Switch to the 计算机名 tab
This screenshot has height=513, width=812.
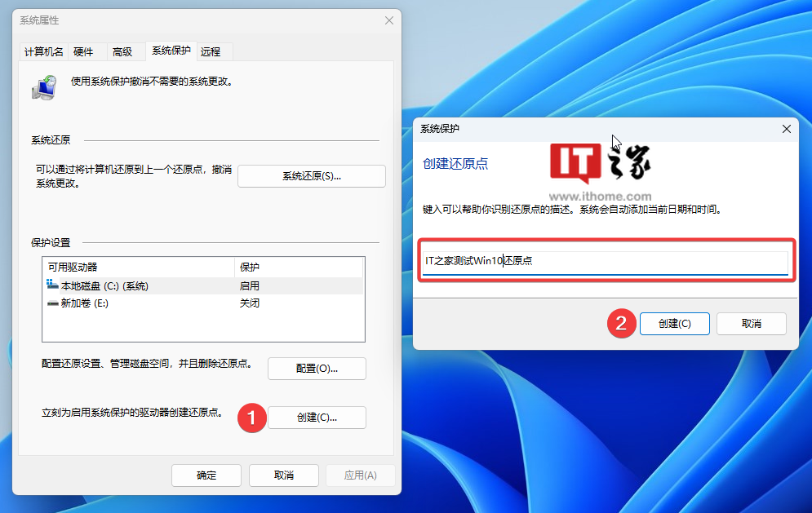point(44,51)
